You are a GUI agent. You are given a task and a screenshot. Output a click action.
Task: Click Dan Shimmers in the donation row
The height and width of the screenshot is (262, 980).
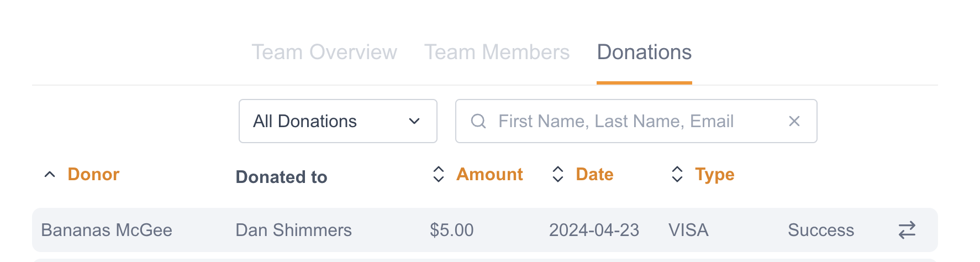pyautogui.click(x=293, y=230)
